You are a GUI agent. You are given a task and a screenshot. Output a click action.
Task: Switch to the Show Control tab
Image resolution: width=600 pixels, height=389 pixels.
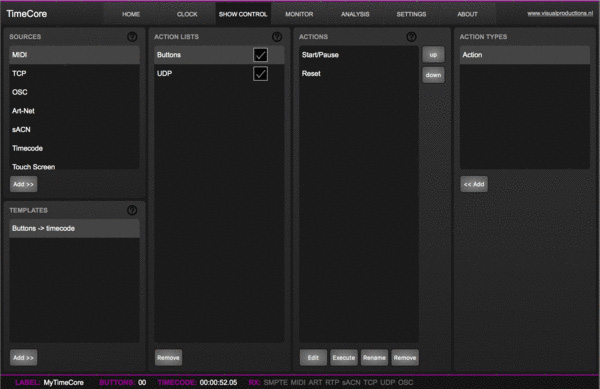[243, 14]
